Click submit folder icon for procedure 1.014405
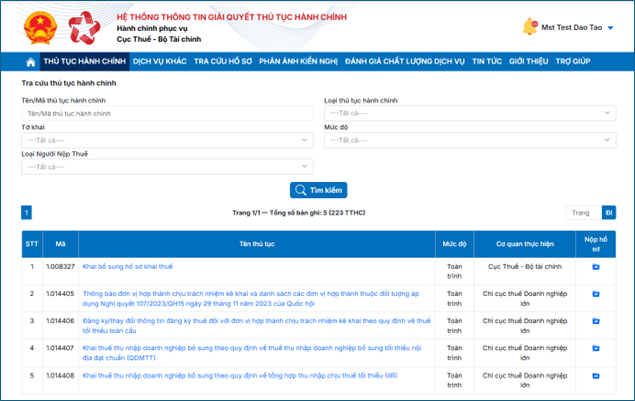Viewport: 635px width, 401px height. click(596, 294)
